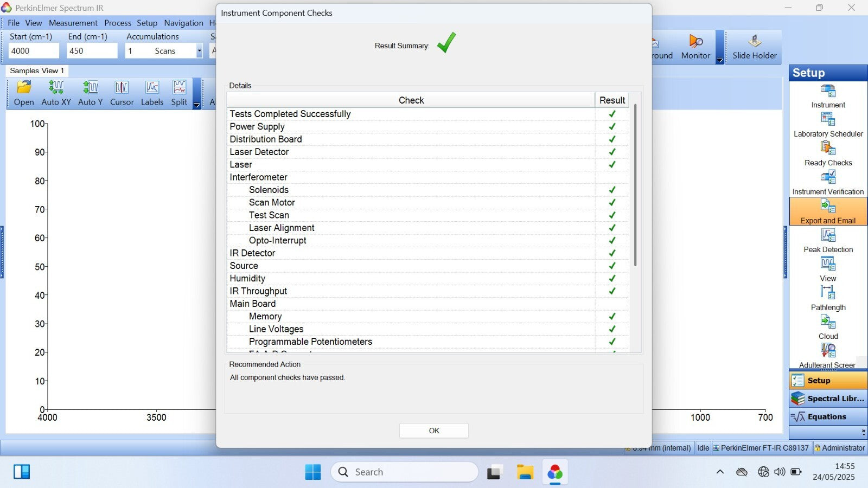Show hidden system tray icons chevron
The width and height of the screenshot is (868, 488).
coord(720,472)
